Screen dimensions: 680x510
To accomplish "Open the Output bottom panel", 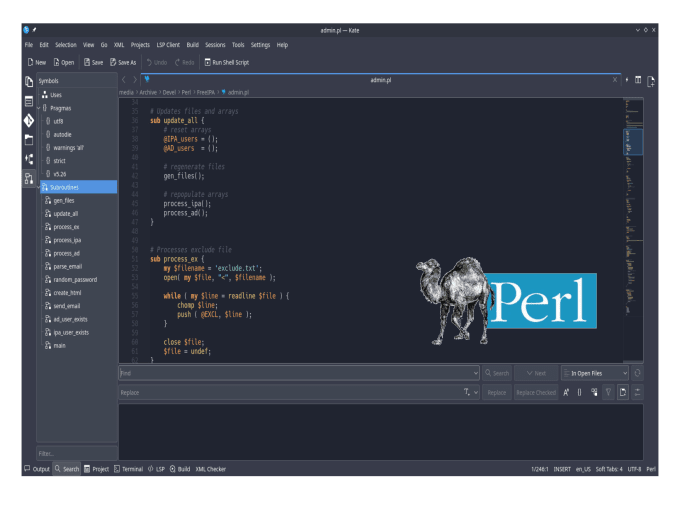I will click(x=37, y=469).
